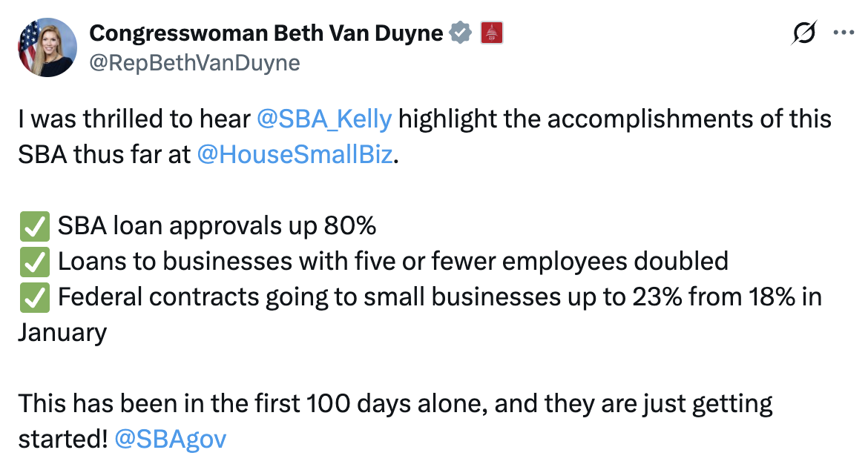Click the line about five or fewer employees
Viewport: 868px width, 467px height.
[393, 261]
